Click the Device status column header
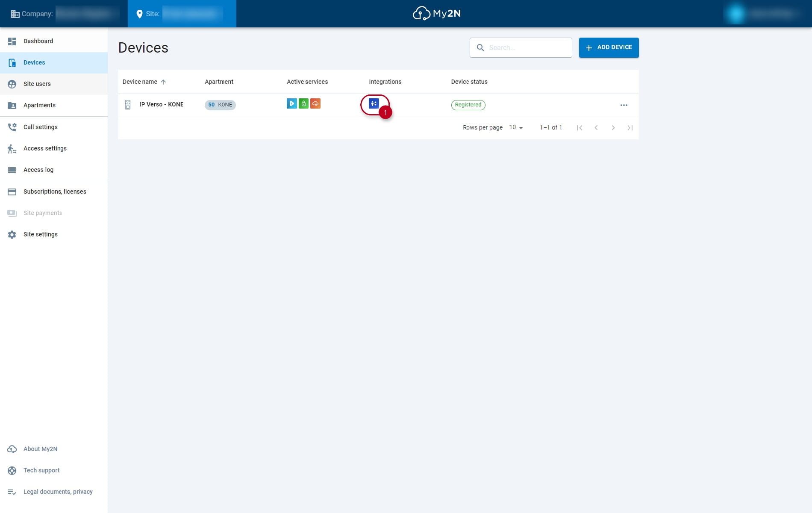 [x=469, y=82]
